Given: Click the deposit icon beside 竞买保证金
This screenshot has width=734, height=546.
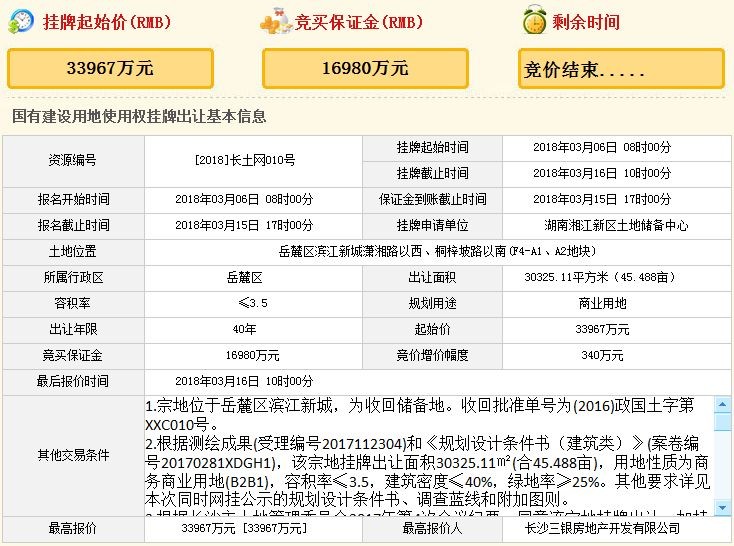Looking at the screenshot, I should tap(276, 22).
